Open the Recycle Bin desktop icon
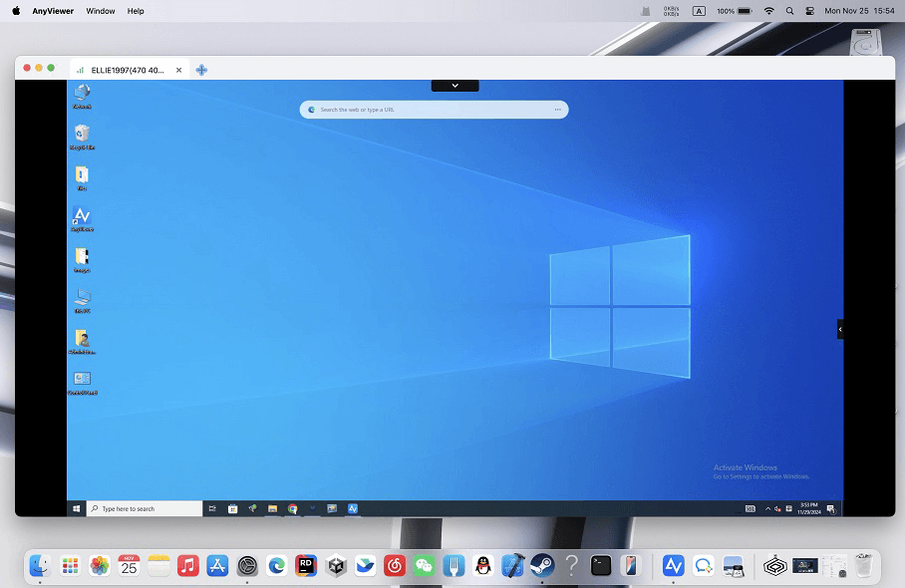The image size is (905, 588). (82, 135)
